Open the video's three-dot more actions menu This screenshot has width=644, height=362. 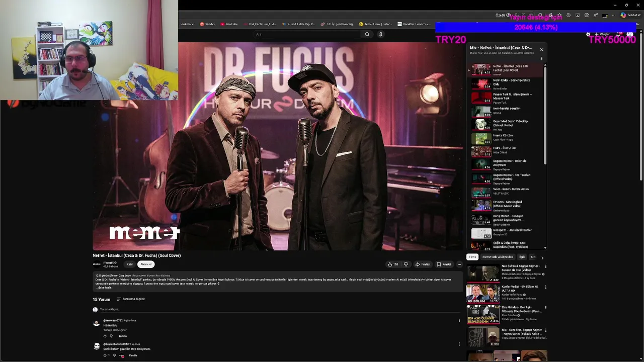pos(459,264)
